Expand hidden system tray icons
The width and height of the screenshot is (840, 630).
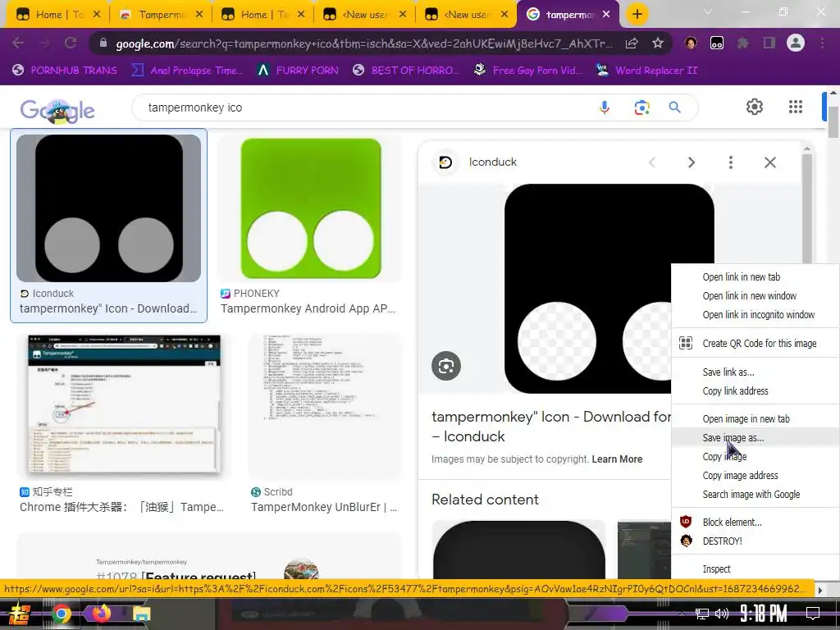click(682, 614)
